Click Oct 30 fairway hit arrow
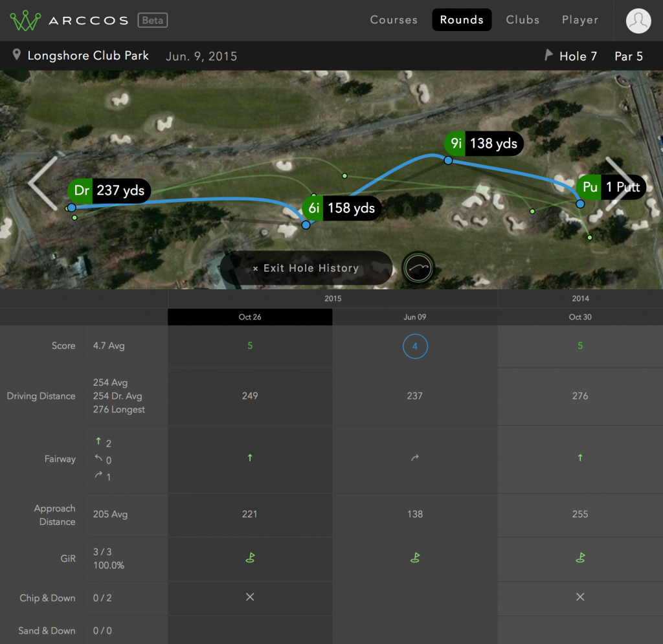This screenshot has width=663, height=644. point(580,458)
